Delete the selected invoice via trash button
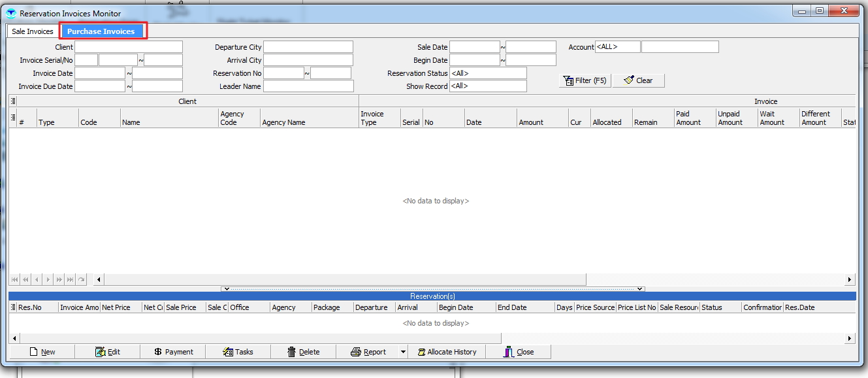Screen dimensions: 868x378 coord(303,352)
